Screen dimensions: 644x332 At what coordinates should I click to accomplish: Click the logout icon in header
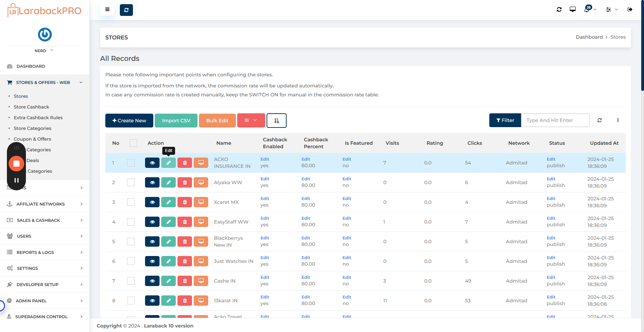click(x=630, y=9)
